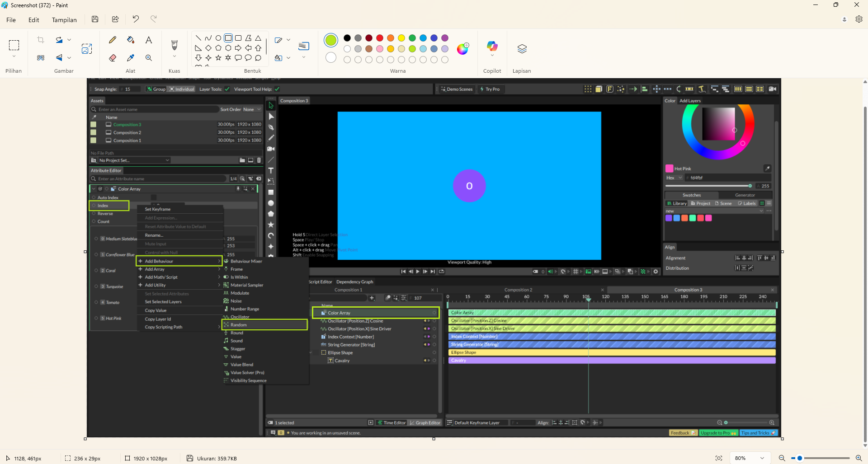Expand the Brushes (Kuas) dropdown
The height and width of the screenshot is (464, 868).
point(174,57)
